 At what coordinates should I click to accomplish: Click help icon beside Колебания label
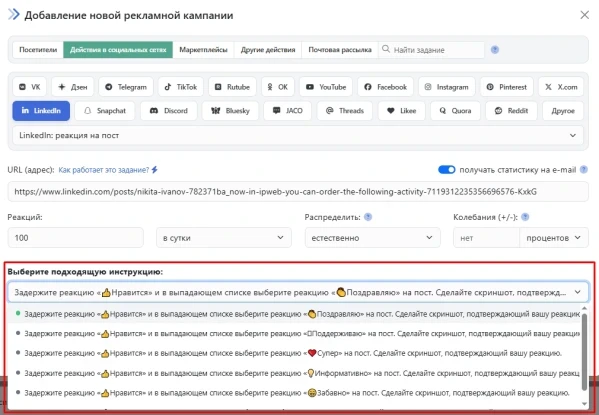(x=525, y=217)
